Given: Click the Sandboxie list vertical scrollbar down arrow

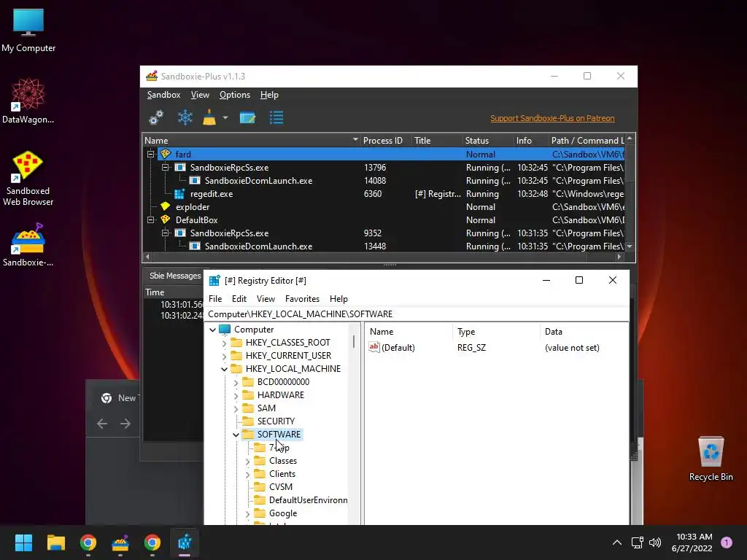Looking at the screenshot, I should [630, 246].
